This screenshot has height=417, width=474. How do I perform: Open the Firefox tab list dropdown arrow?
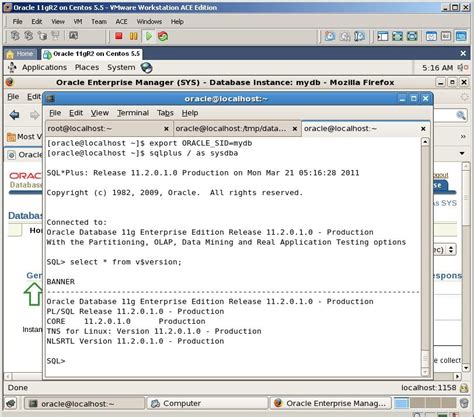tap(462, 153)
